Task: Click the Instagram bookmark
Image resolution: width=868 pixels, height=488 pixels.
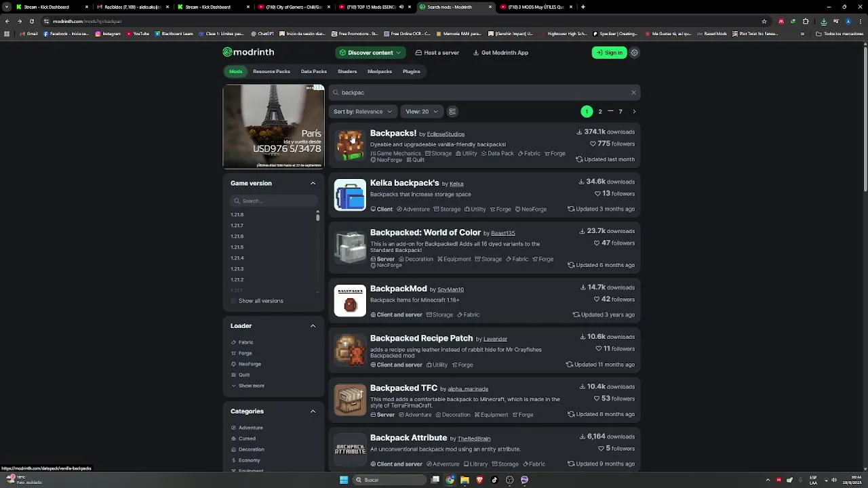Action: [108, 34]
